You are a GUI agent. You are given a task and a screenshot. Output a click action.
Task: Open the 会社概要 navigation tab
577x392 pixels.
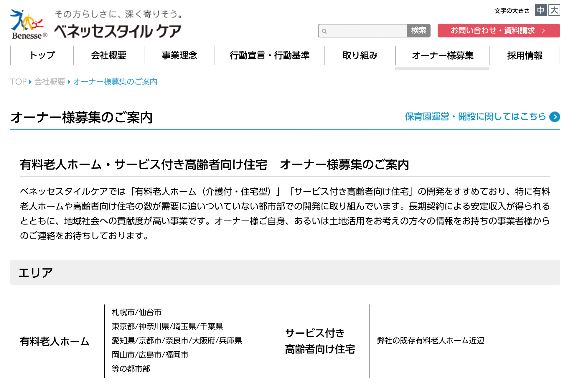108,55
